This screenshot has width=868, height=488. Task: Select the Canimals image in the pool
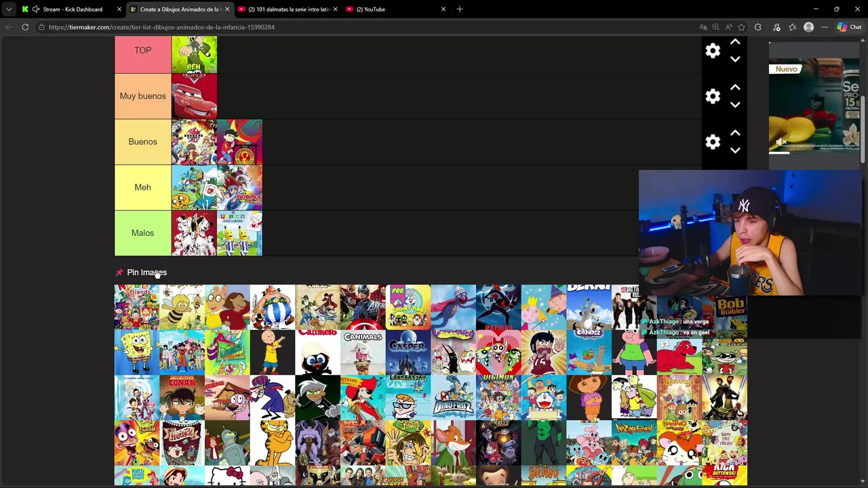363,352
